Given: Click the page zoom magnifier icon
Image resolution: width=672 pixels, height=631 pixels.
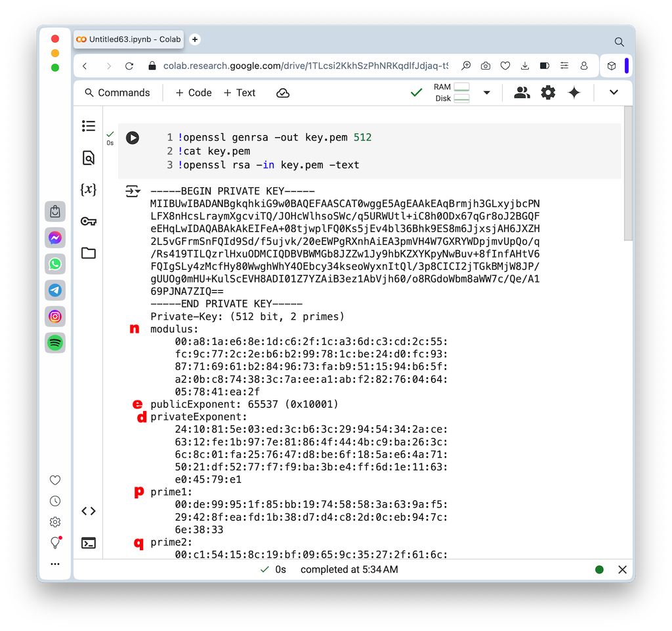Looking at the screenshot, I should coord(466,66).
